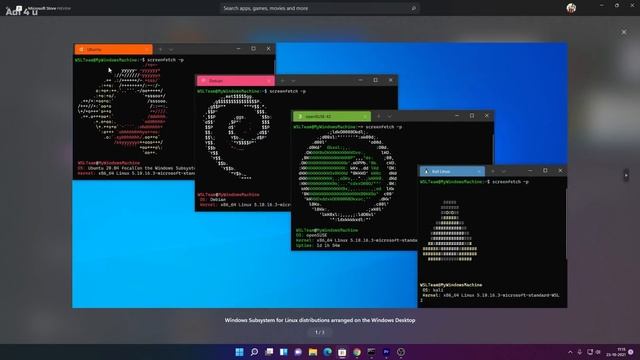Viewport: 640px width, 360px height.
Task: Click the plus button beside the openSUSE tab
Action: tap(379, 116)
